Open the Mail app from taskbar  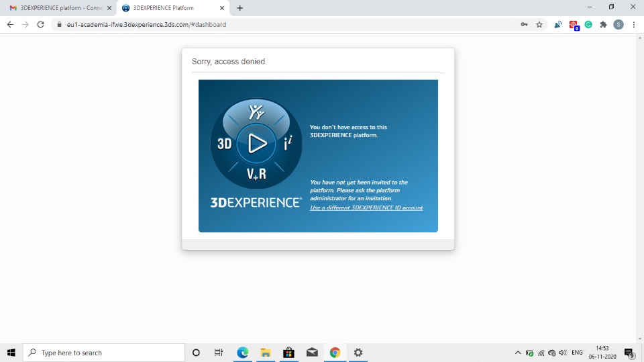(x=312, y=353)
